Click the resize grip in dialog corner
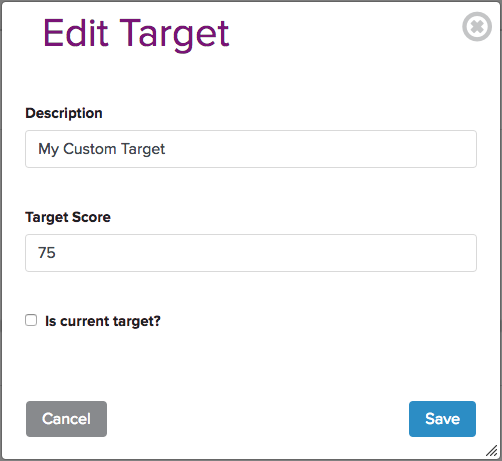The image size is (502, 461). click(492, 451)
